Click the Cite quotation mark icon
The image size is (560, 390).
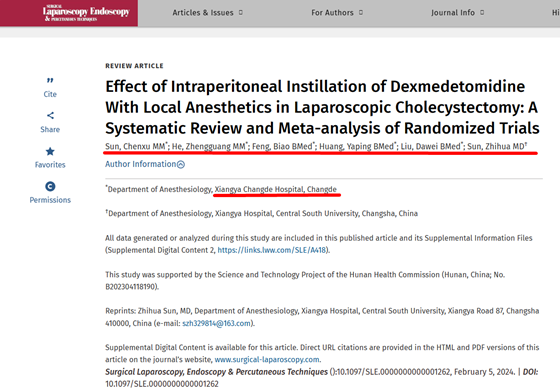coord(50,81)
